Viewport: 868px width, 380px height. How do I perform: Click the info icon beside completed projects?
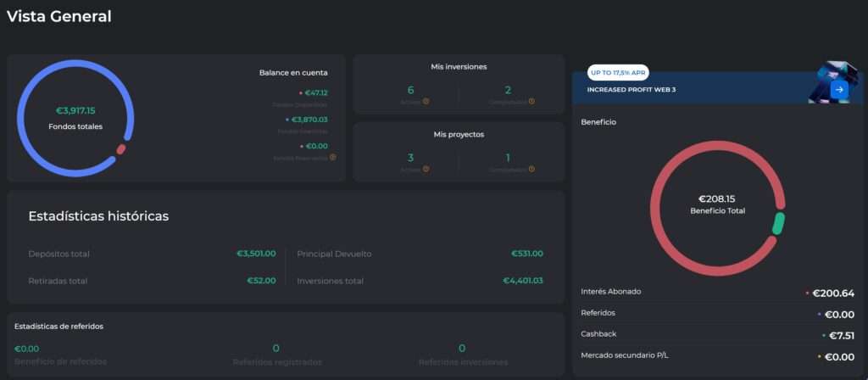[531, 169]
